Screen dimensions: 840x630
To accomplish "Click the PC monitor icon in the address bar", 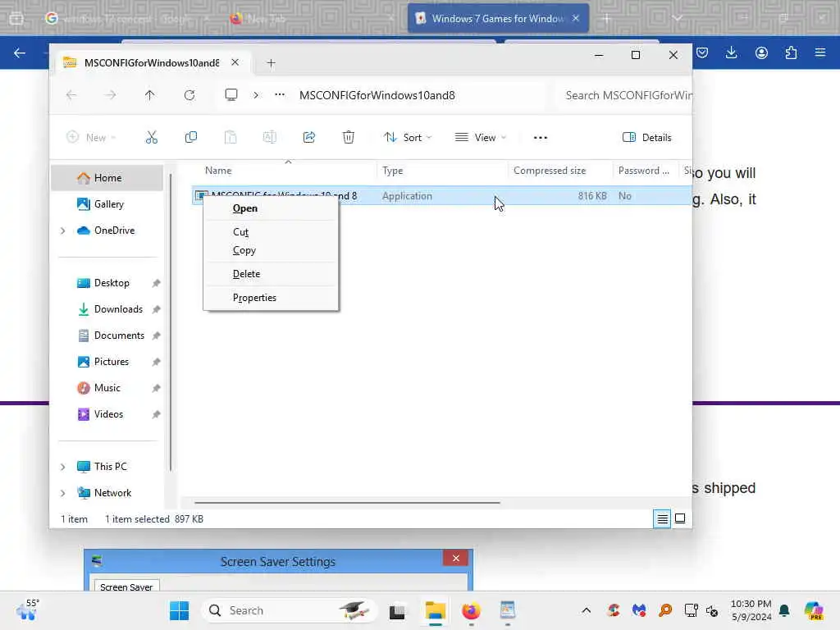I will 231,95.
